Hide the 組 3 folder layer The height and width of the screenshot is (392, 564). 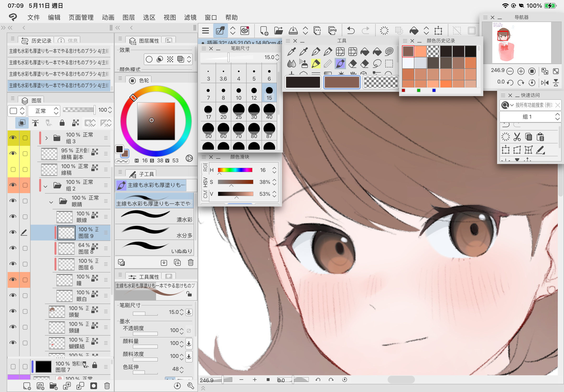pyautogui.click(x=13, y=137)
